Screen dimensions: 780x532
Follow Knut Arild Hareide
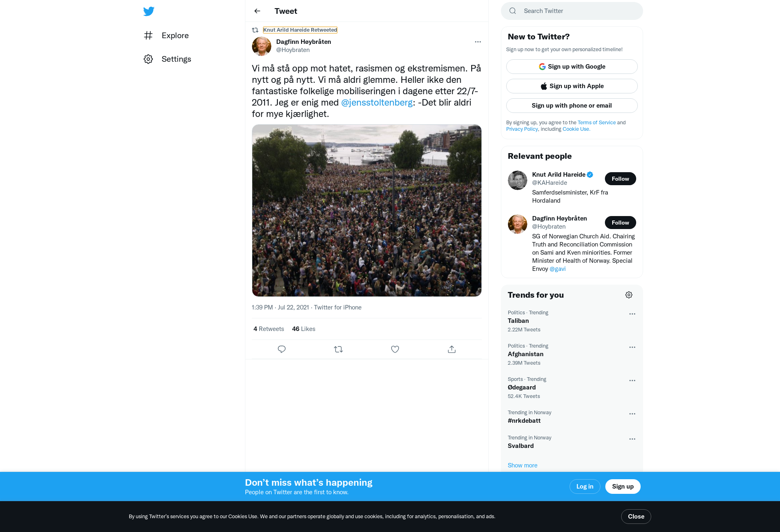point(620,179)
